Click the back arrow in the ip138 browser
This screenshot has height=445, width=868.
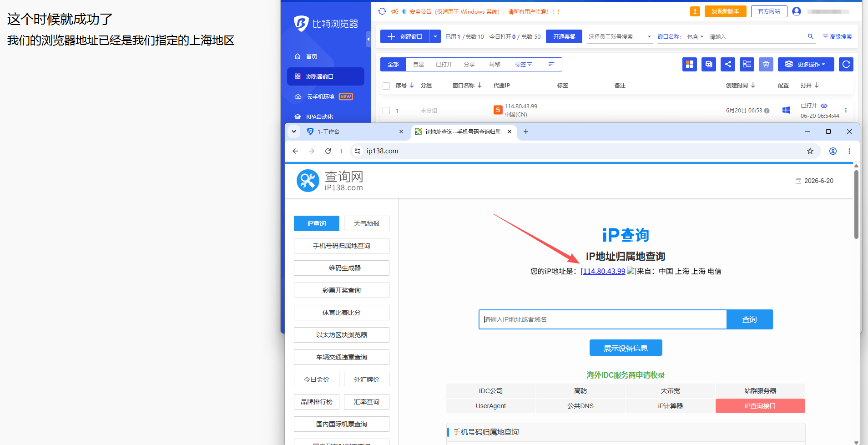coord(295,151)
